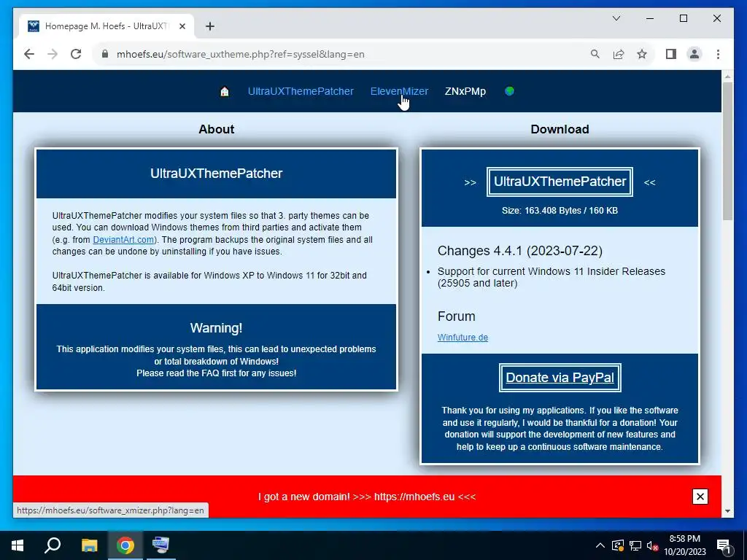Click the 'Download' section heading

[x=560, y=129]
